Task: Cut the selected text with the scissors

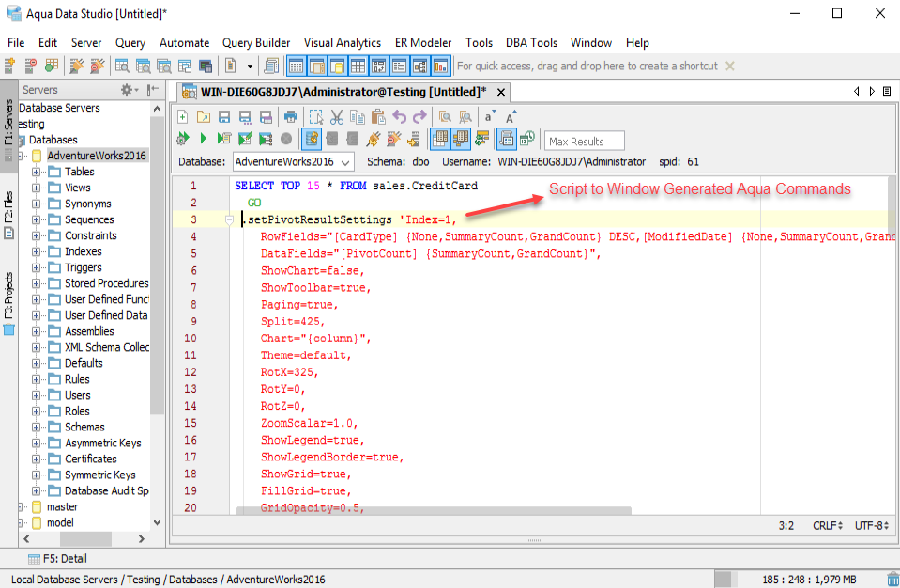Action: click(336, 117)
